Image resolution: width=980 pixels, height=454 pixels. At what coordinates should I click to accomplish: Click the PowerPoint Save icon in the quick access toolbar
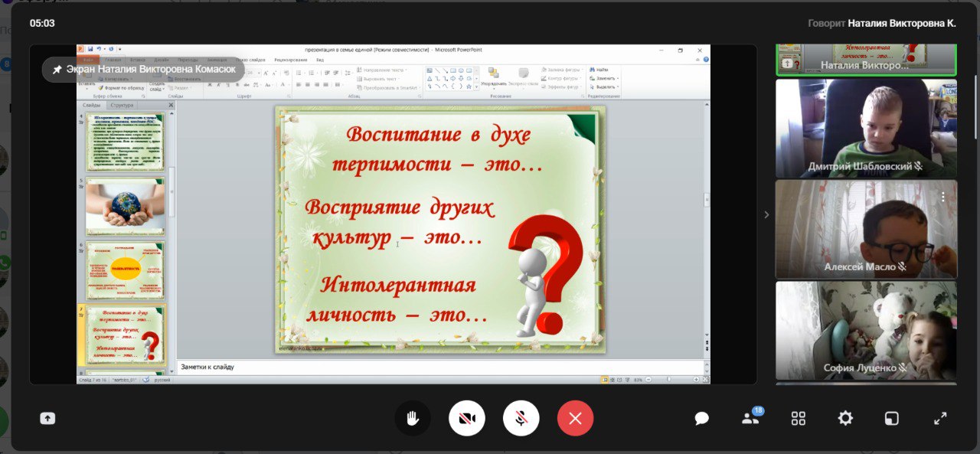pos(90,49)
